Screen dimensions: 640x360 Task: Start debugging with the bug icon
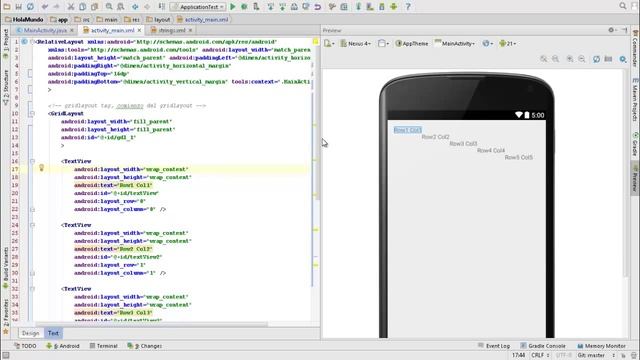point(244,7)
